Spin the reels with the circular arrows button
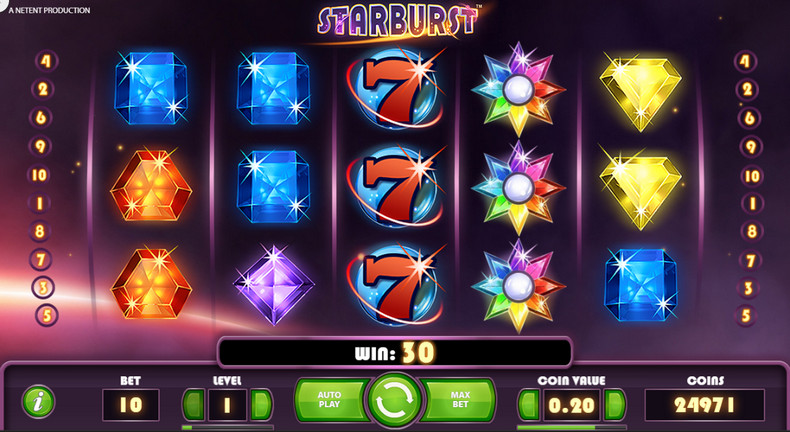 click(395, 401)
